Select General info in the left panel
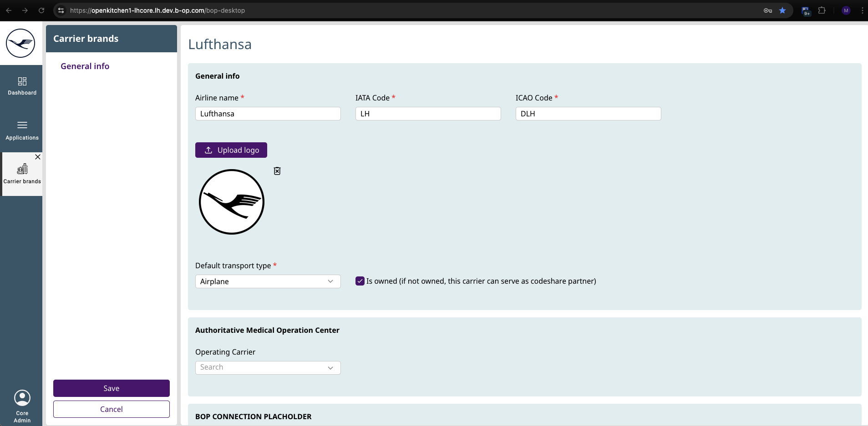This screenshot has width=868, height=426. [85, 66]
